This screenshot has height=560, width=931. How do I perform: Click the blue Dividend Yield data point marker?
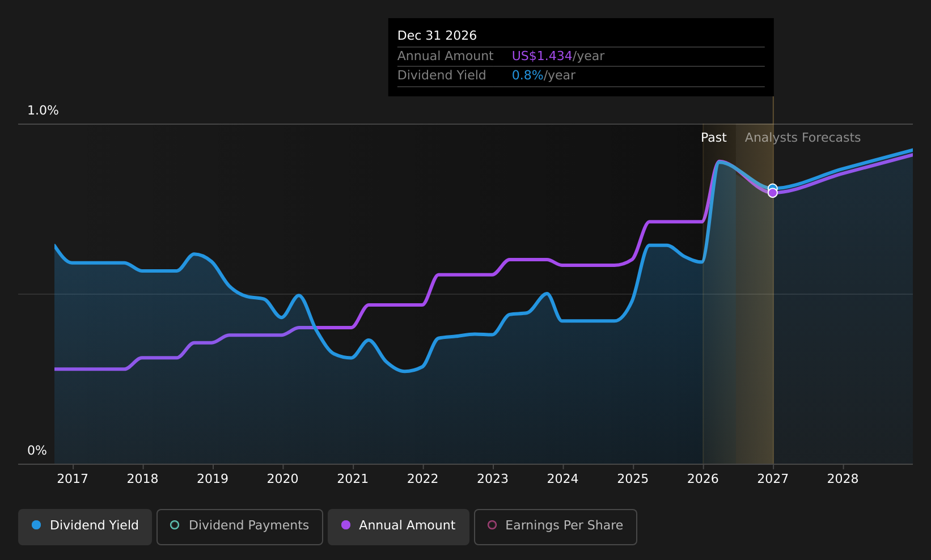click(772, 188)
